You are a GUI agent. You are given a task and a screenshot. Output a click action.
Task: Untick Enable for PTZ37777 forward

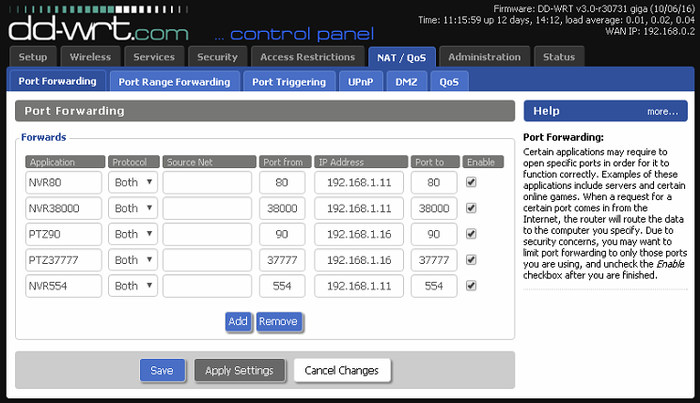(x=471, y=260)
